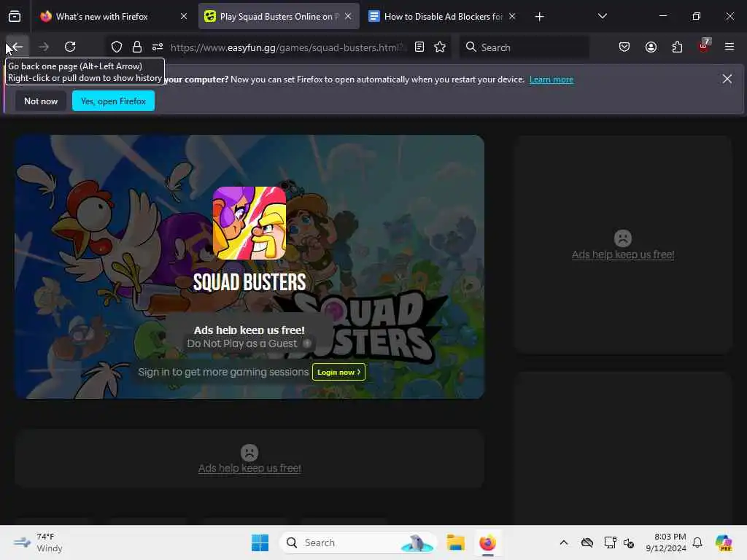View site security padlock info
The width and height of the screenshot is (747, 560).
click(x=137, y=47)
